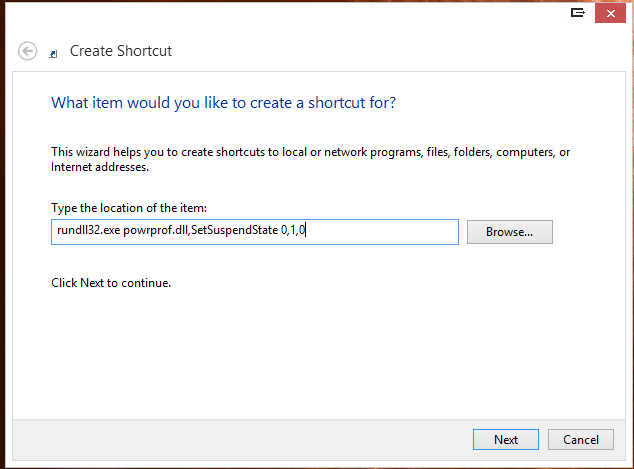Click the Create Shortcut title text
Screen dimensions: 634x469
[121, 51]
